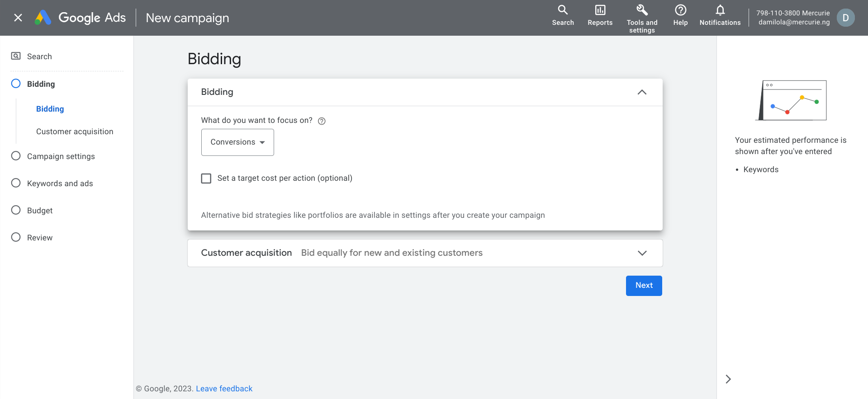
Task: Collapse the right performance panel arrow
Action: pos(728,379)
